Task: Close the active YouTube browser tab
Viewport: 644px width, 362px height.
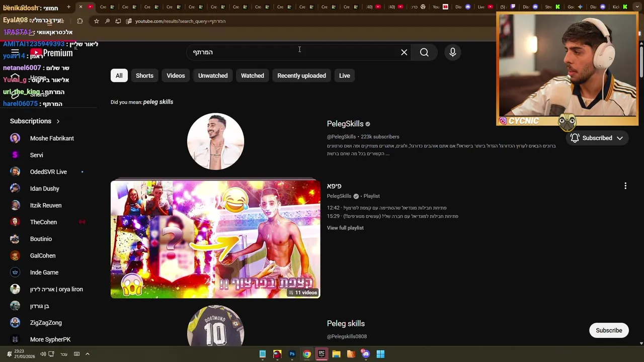Action: tap(80, 7)
